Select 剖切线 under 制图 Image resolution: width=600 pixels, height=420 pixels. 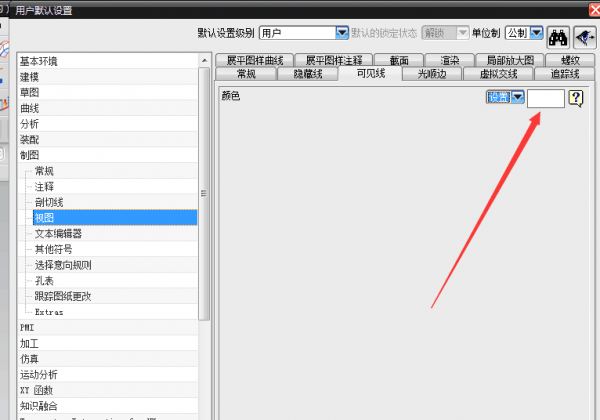[x=115, y=202]
